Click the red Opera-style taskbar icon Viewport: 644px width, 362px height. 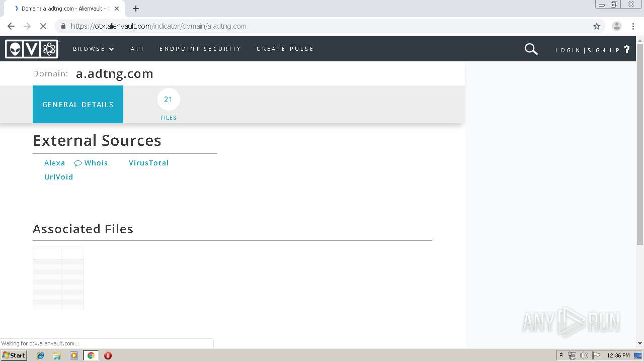[108, 355]
